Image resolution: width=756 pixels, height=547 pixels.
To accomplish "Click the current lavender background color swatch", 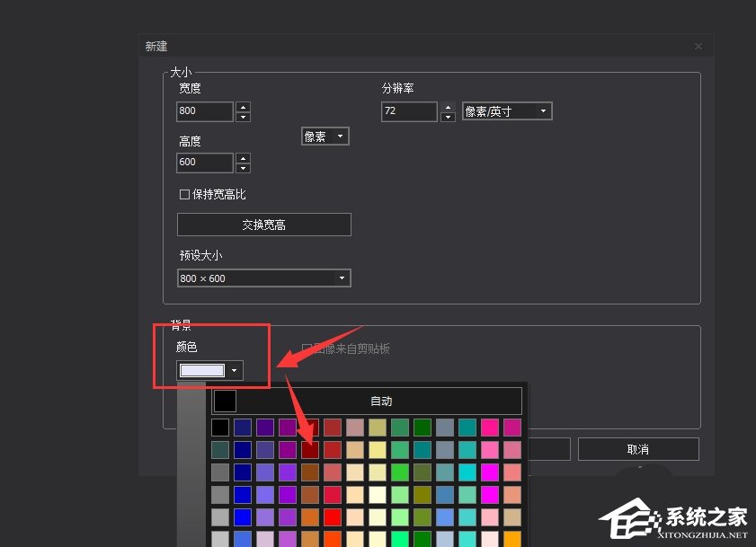I will pos(202,371).
